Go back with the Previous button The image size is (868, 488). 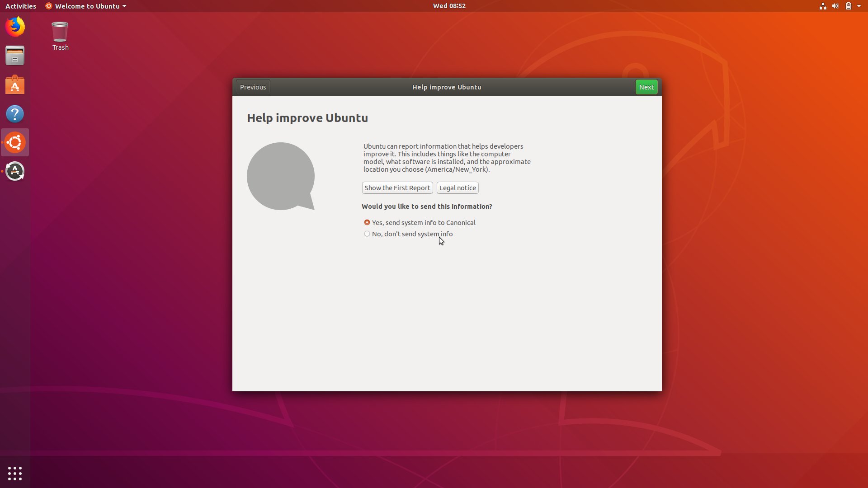tap(253, 87)
